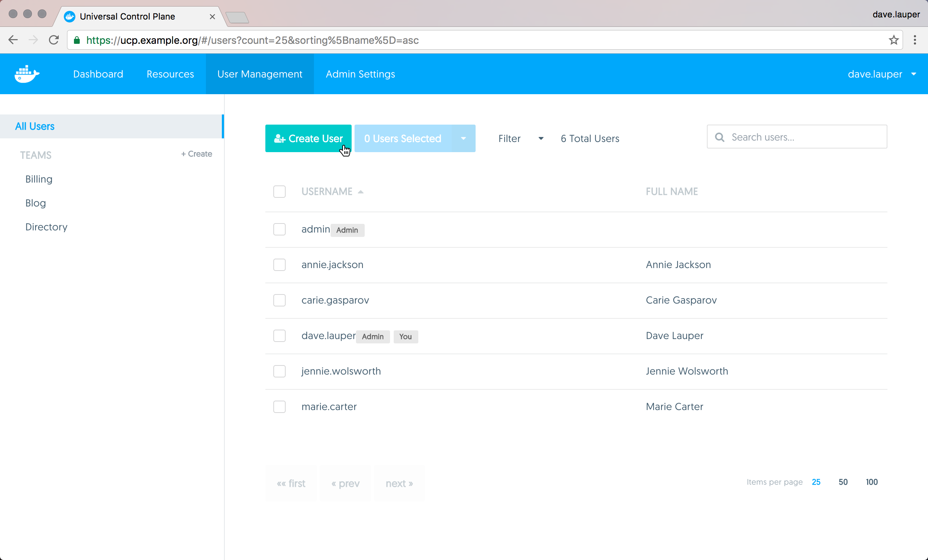
Task: Set items per page to 50
Action: (843, 482)
